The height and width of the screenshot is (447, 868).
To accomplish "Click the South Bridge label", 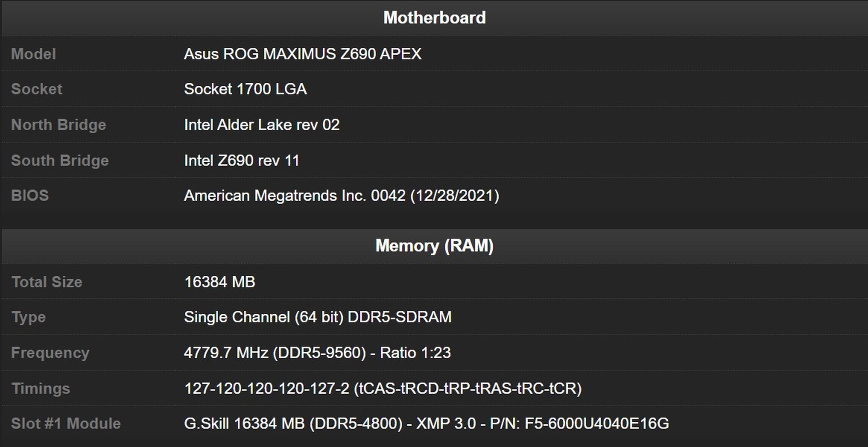I will click(x=60, y=160).
